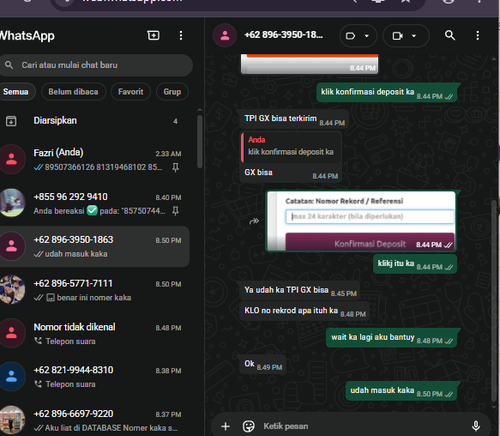Search in this conversation
Screen dimensions: 500x436
point(450,35)
